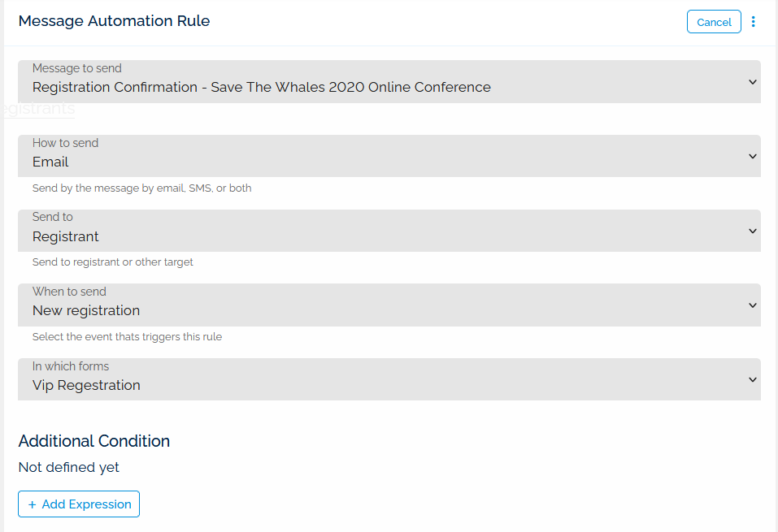Click the Additional Condition heading

point(94,441)
